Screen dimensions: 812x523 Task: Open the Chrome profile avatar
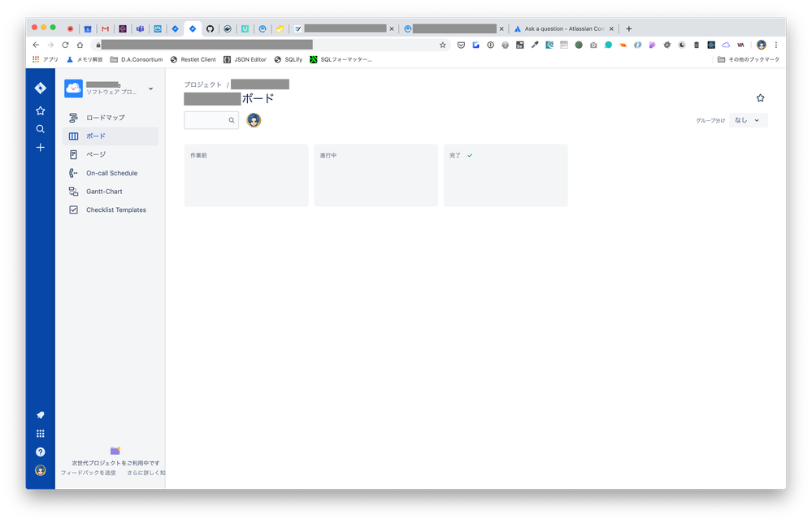click(762, 45)
